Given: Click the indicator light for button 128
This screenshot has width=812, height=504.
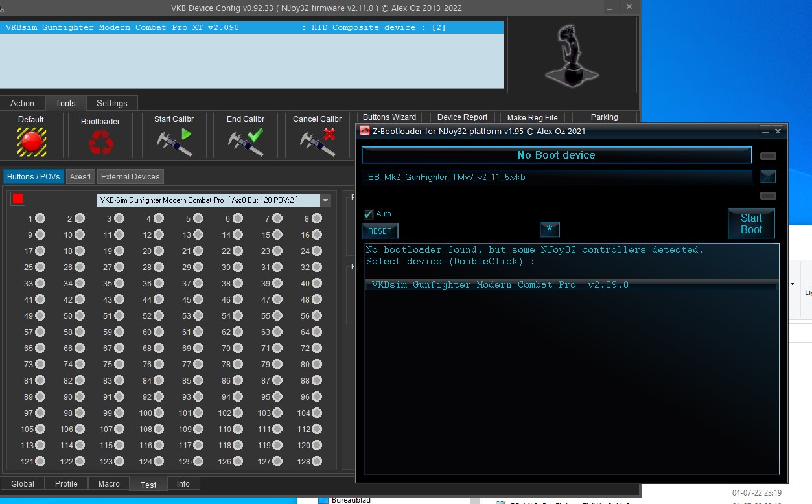Looking at the screenshot, I should 317,462.
